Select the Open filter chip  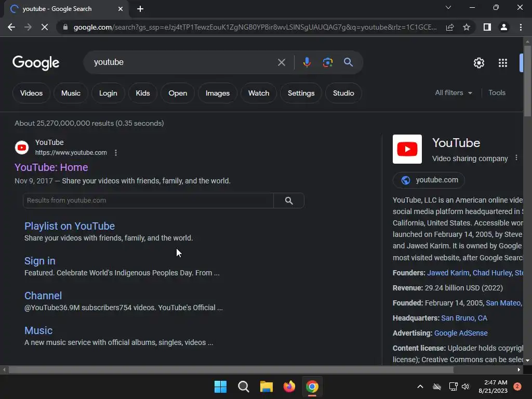point(178,93)
